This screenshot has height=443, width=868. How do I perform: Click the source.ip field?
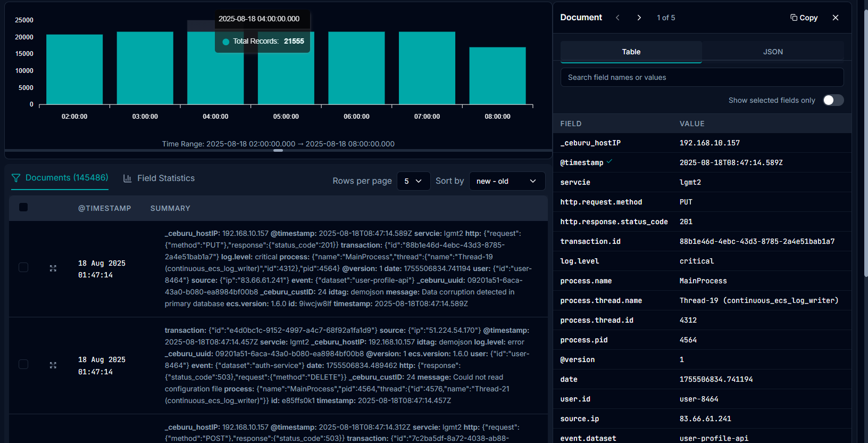580,419
